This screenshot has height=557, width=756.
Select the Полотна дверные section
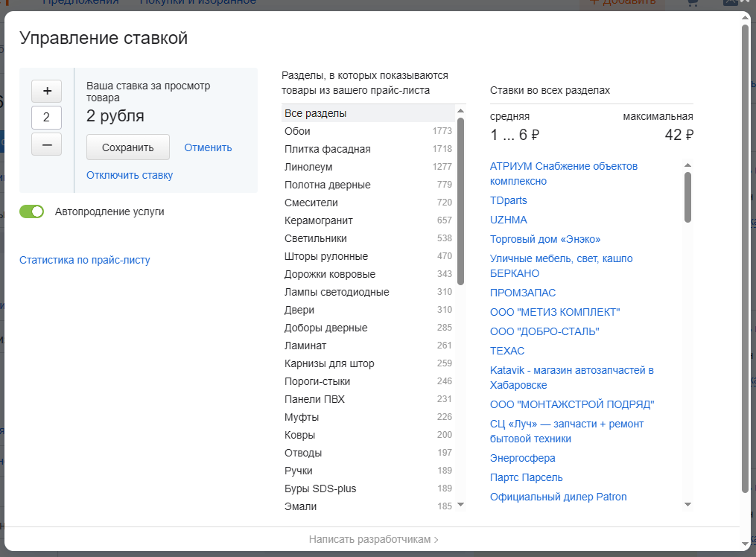(x=368, y=185)
